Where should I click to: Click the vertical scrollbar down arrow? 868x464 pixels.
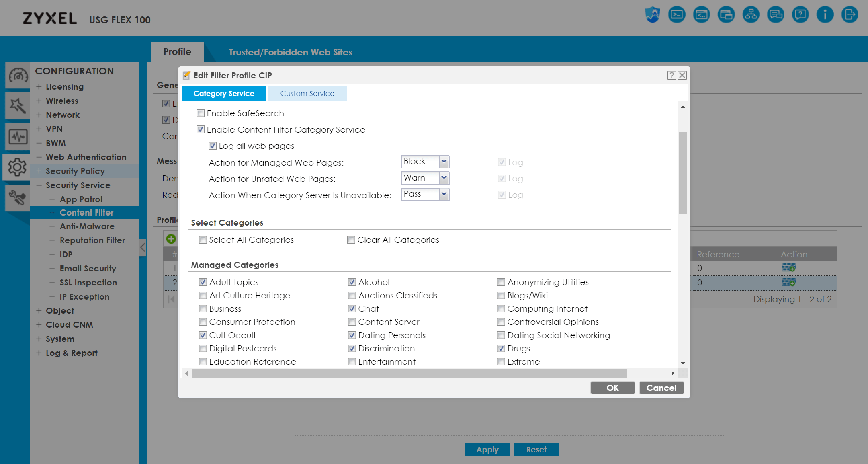click(683, 363)
